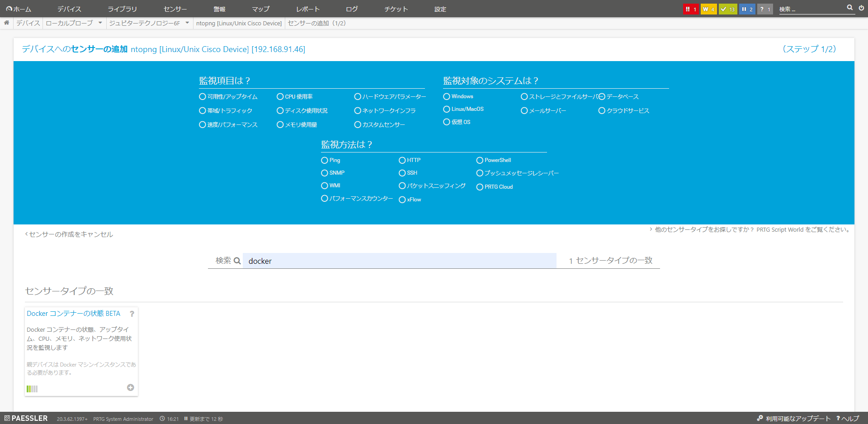Image resolution: width=868 pixels, height=424 pixels.
Task: Click the PRTG System Administrator footer link
Action: 123,419
